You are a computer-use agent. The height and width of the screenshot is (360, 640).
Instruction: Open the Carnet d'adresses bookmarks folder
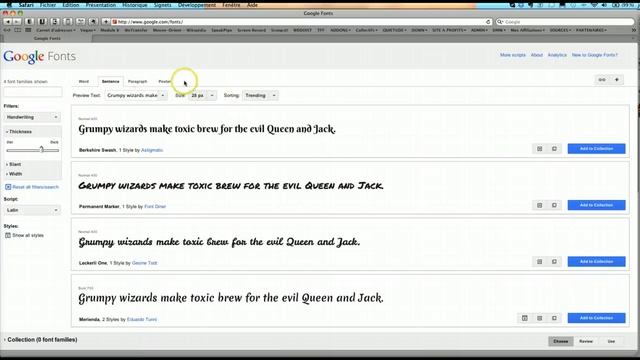tap(56, 30)
